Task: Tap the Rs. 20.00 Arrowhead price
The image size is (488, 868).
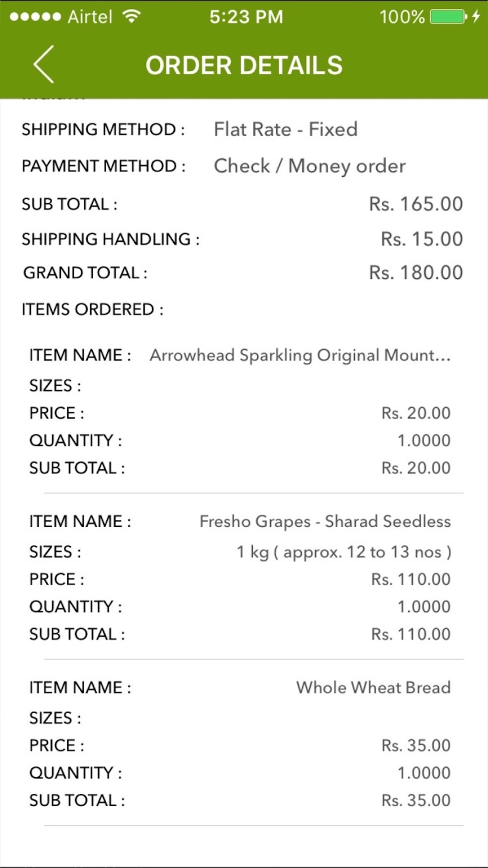Action: [x=416, y=413]
